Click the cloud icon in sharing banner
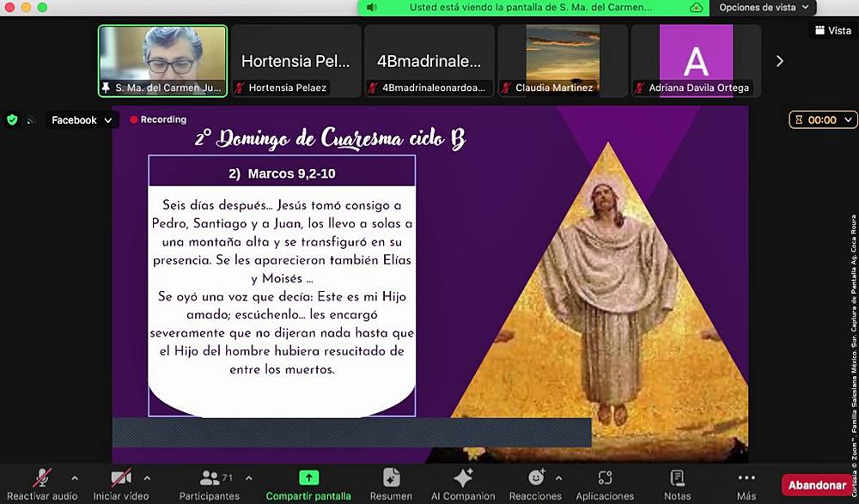The width and height of the screenshot is (859, 504). click(696, 8)
